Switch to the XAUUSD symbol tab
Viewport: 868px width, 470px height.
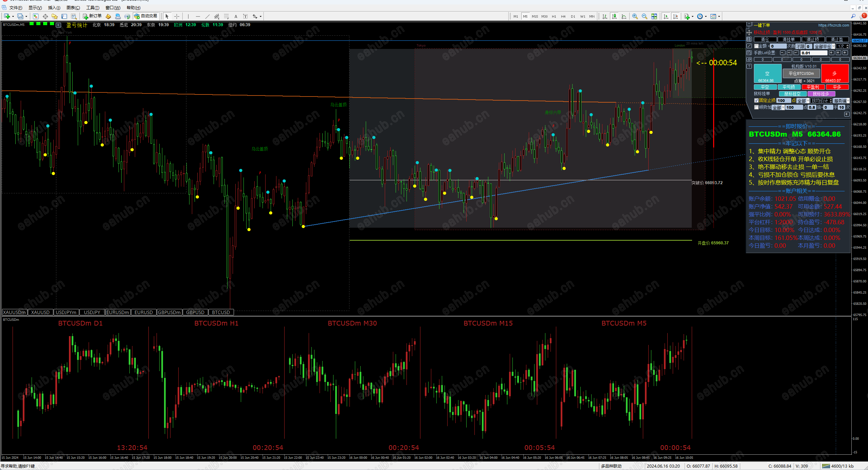click(40, 312)
